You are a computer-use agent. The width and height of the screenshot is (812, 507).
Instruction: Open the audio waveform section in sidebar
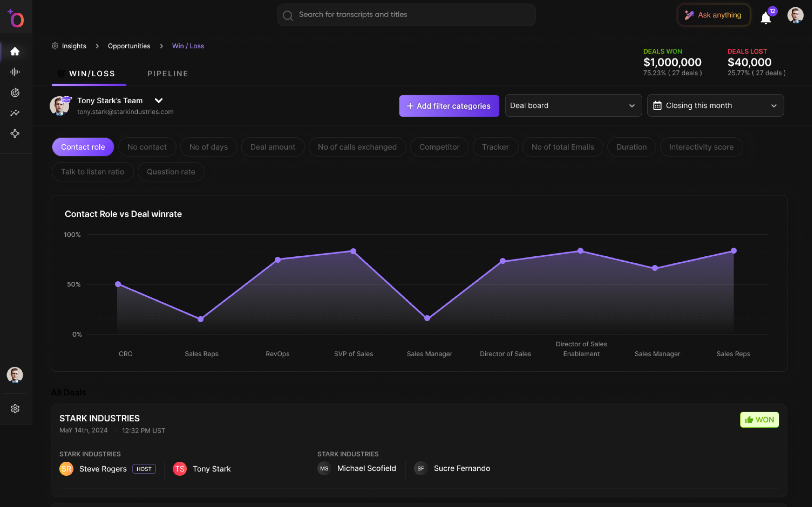tap(15, 72)
